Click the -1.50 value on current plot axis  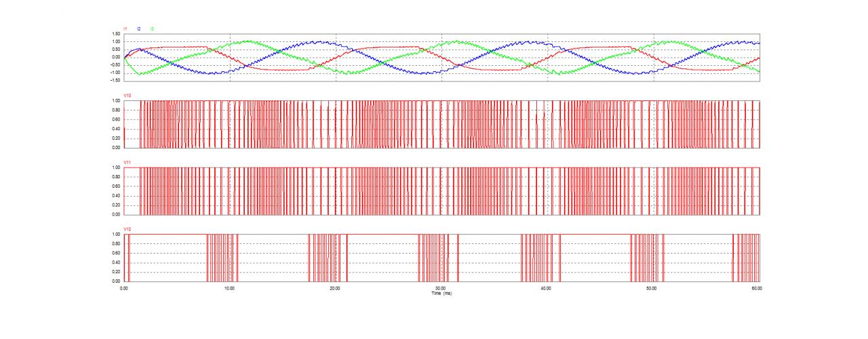(x=115, y=79)
